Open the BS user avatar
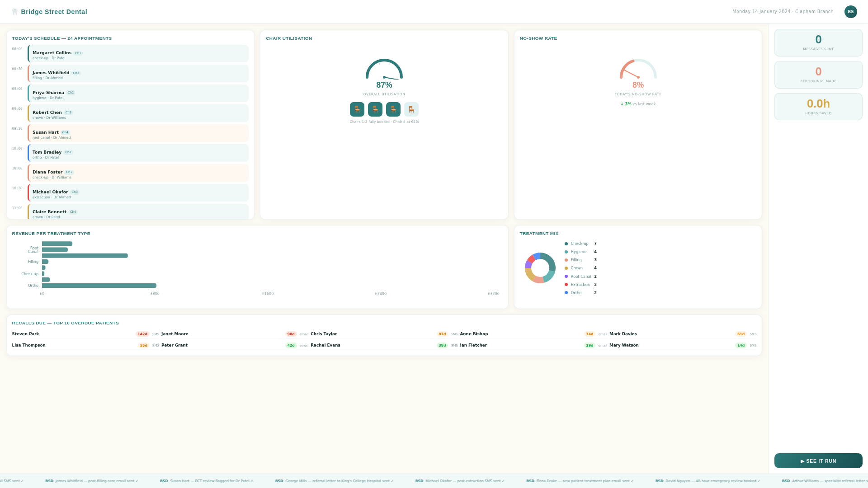868x488 pixels. pyautogui.click(x=850, y=12)
